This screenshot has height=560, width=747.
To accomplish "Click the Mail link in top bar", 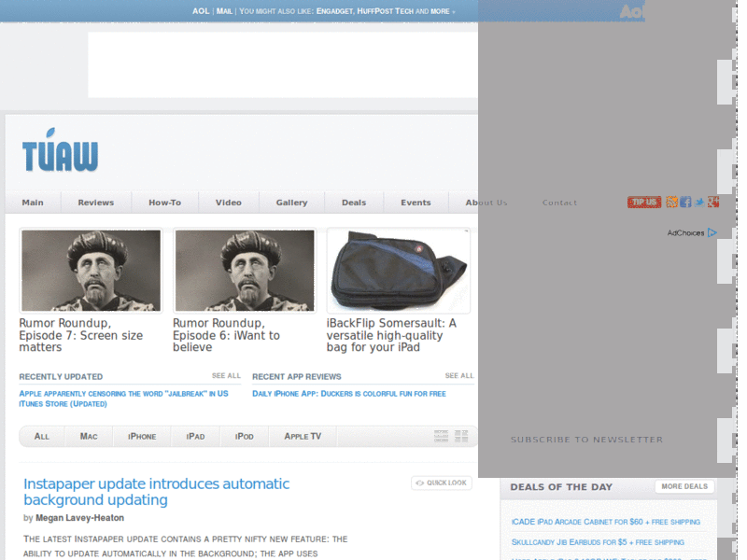I will (x=224, y=11).
